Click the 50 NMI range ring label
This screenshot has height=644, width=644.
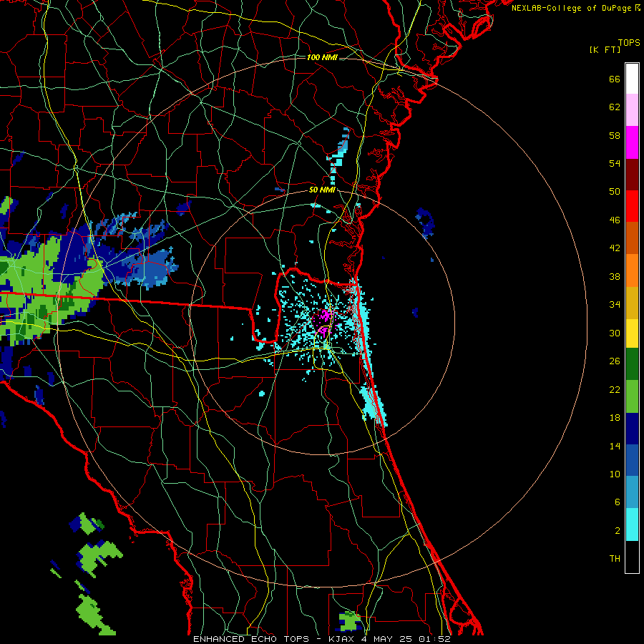point(322,190)
